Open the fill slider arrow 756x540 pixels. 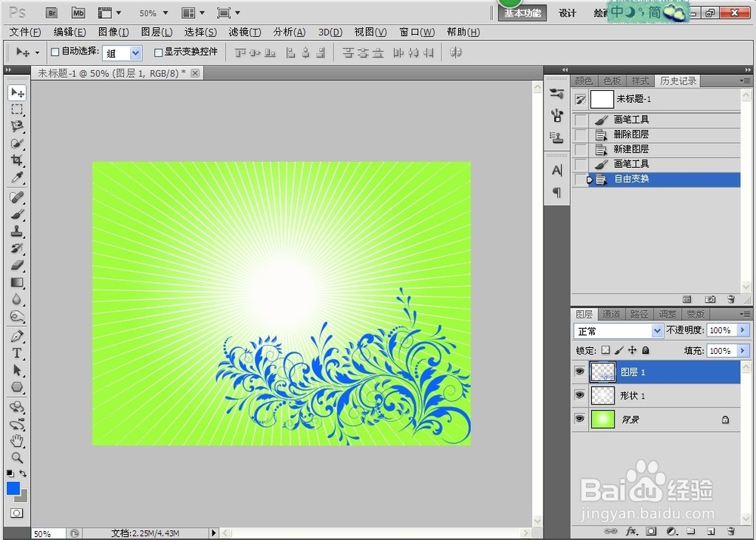(743, 350)
